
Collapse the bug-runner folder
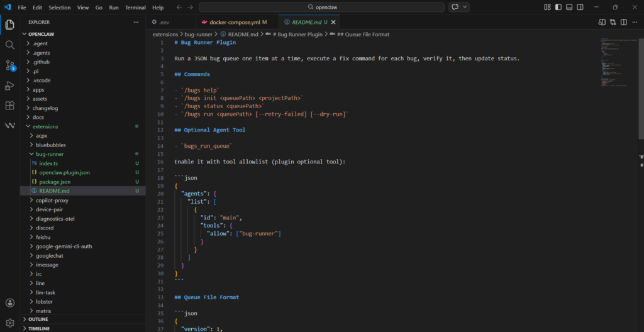coord(31,154)
